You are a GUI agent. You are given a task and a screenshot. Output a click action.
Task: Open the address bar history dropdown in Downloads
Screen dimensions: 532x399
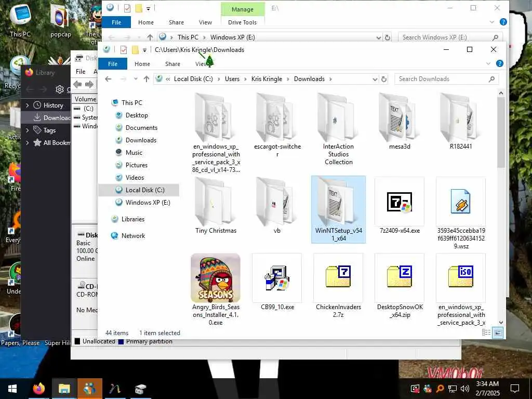tap(375, 79)
